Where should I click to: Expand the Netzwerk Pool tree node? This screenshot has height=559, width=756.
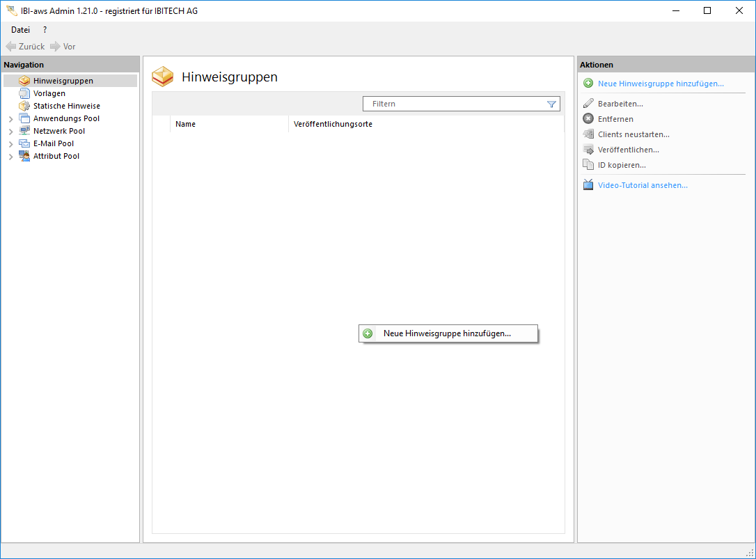(x=11, y=132)
